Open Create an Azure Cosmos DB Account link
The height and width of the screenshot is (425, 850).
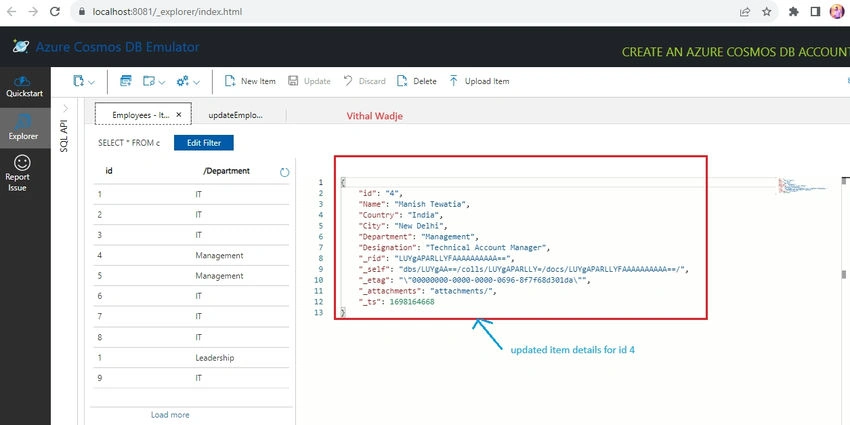point(735,53)
